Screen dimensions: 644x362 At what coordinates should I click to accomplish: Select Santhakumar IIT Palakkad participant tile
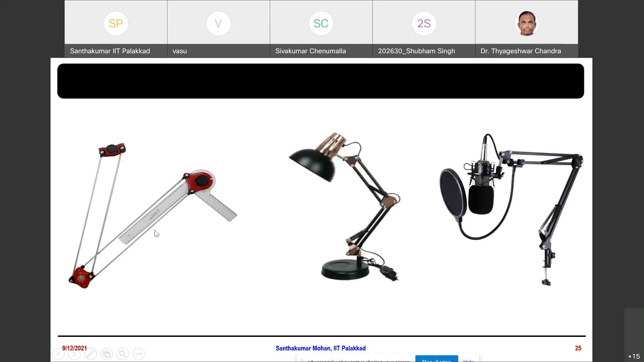tap(116, 29)
